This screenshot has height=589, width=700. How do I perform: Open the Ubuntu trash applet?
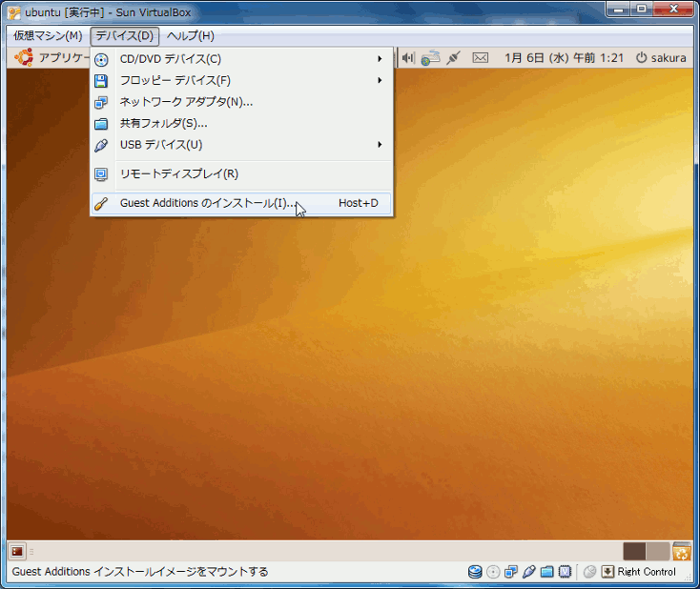point(682,551)
